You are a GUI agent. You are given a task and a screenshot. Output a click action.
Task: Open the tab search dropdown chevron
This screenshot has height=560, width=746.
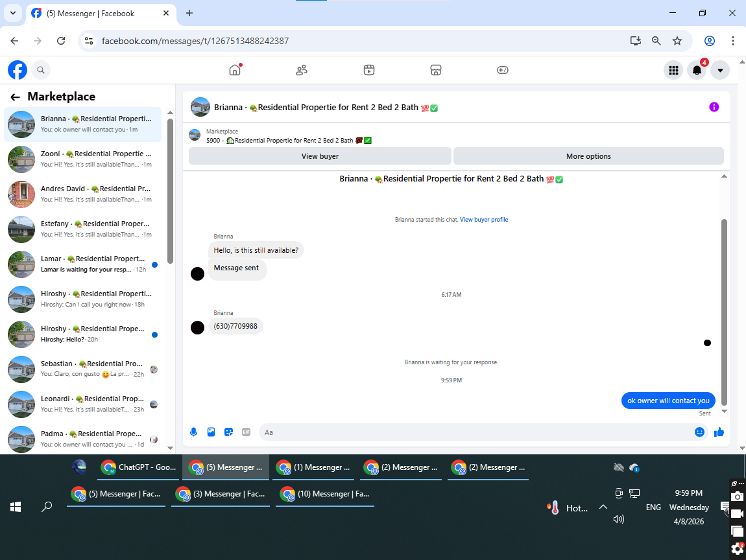tap(13, 14)
